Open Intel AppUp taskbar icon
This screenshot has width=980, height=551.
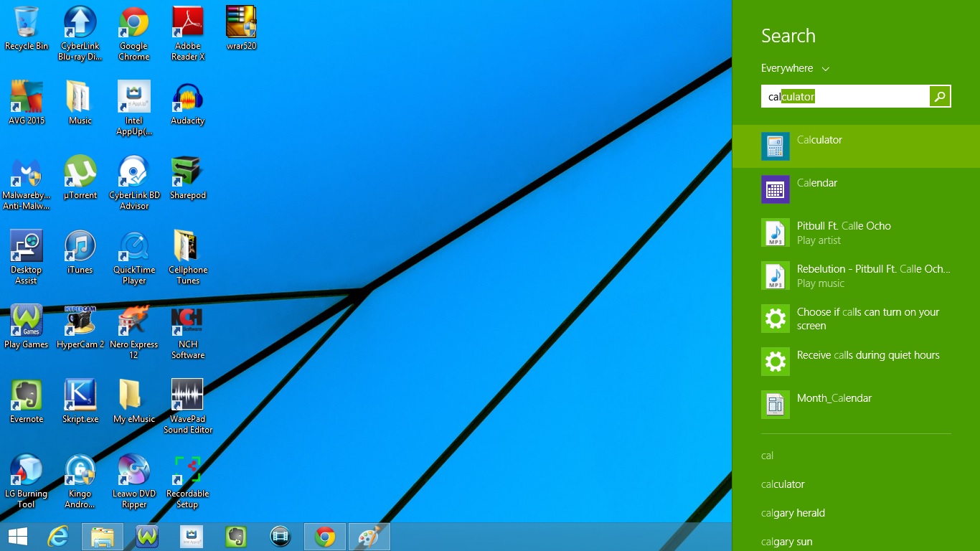tap(192, 537)
